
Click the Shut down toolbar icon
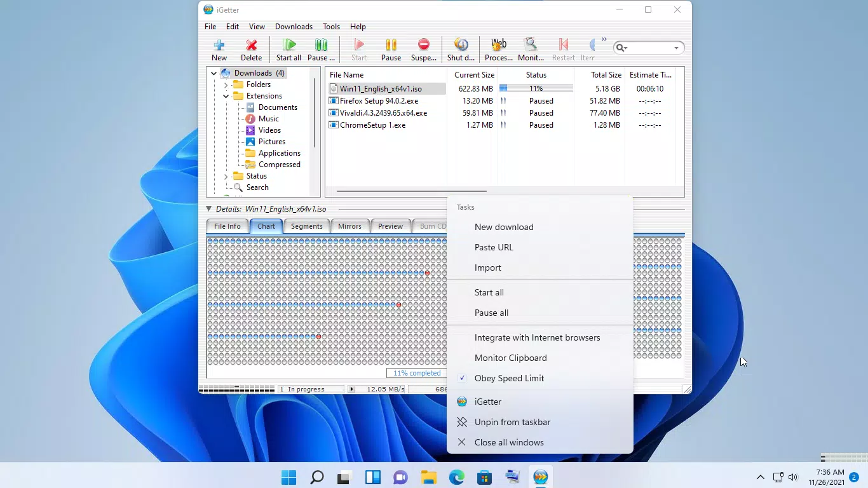(x=461, y=45)
